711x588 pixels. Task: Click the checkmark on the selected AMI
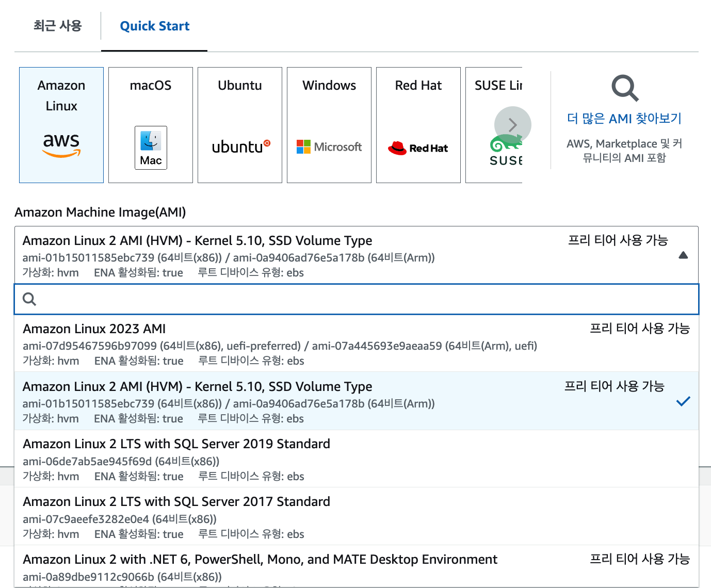coord(683,401)
